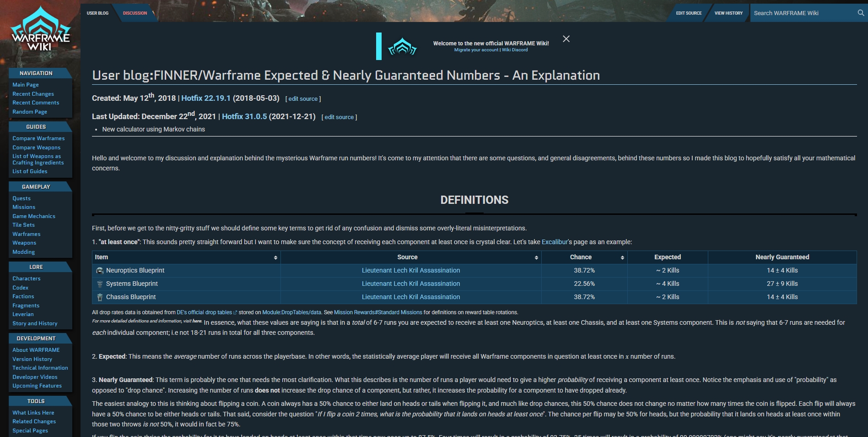Click the Chassis Blueprint item icon
Screen dimensions: 868x437
tap(100, 297)
